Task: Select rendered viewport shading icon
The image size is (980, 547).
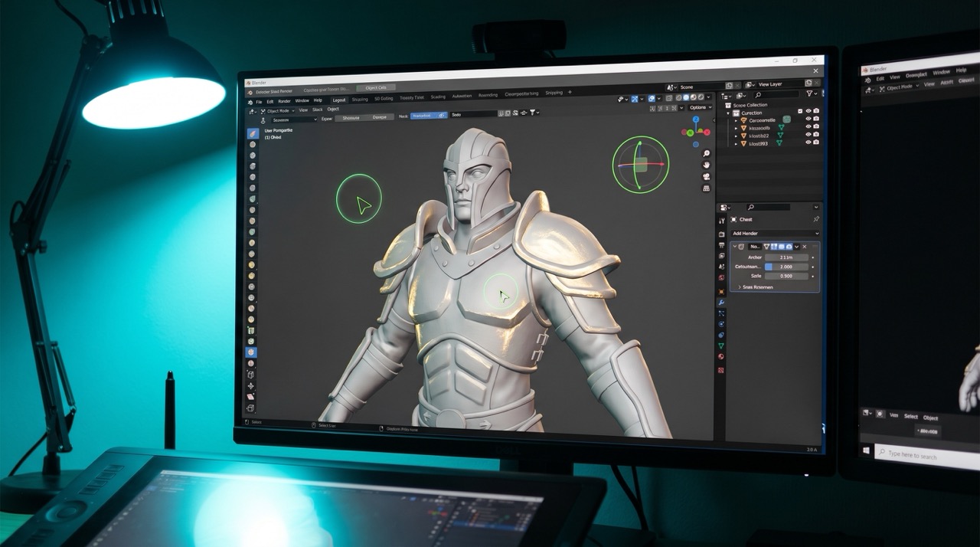Action: pos(701,97)
